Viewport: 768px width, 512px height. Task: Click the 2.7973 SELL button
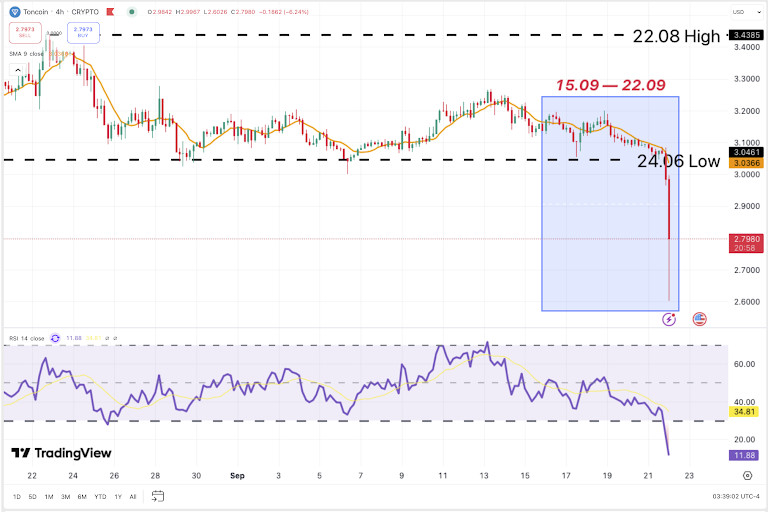(x=25, y=32)
